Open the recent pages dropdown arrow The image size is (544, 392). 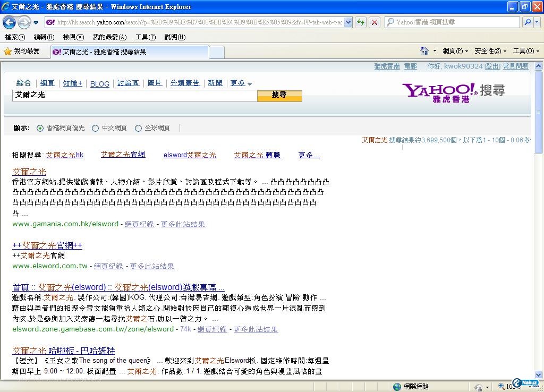click(x=36, y=23)
